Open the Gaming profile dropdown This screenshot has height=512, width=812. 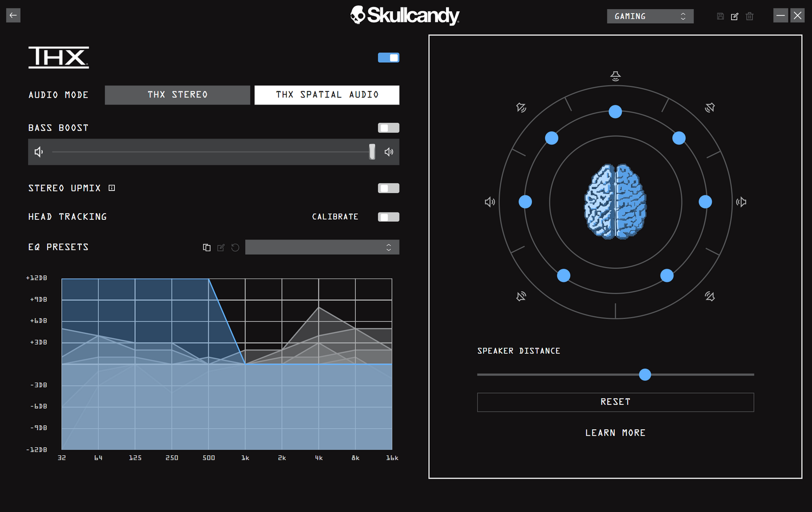650,16
